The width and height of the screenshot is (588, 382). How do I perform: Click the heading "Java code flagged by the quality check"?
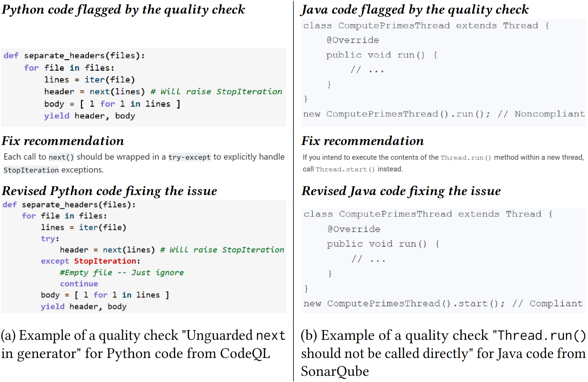(416, 10)
